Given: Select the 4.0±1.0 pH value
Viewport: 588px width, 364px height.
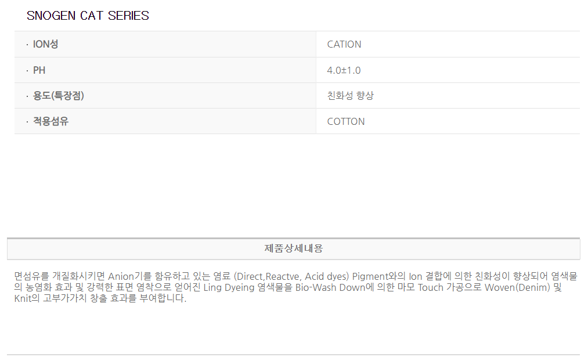Looking at the screenshot, I should [344, 70].
